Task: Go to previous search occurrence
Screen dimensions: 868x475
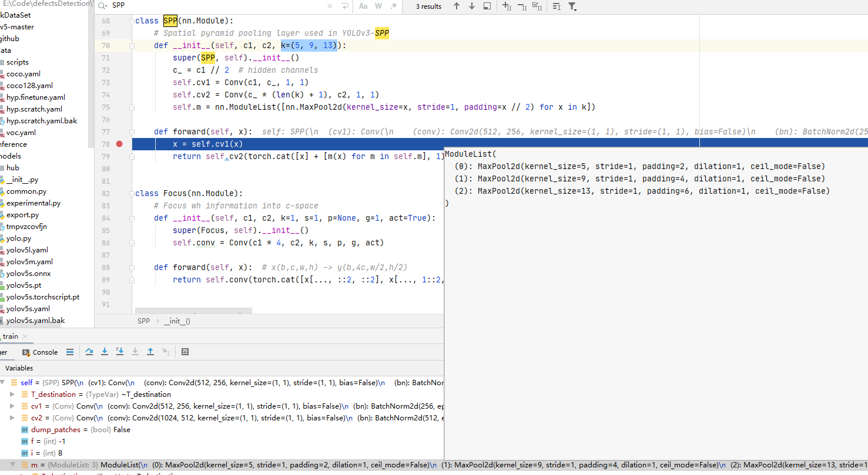Action: click(457, 6)
